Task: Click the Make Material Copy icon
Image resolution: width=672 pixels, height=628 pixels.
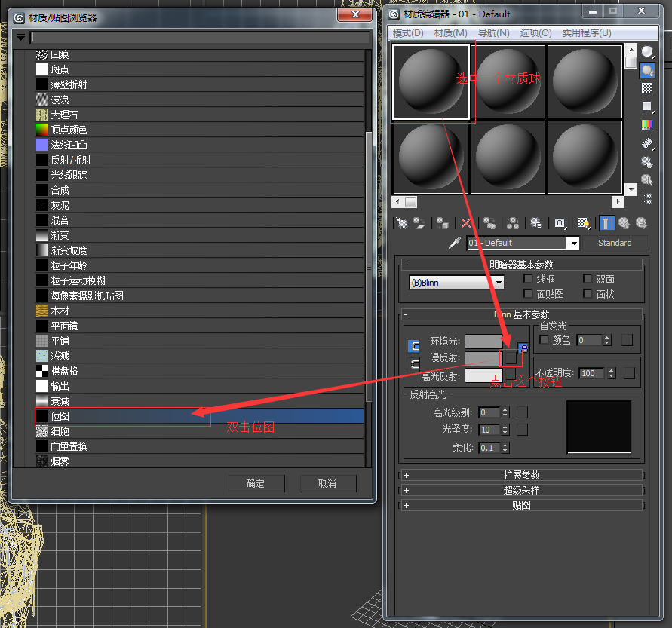Action: (489, 223)
